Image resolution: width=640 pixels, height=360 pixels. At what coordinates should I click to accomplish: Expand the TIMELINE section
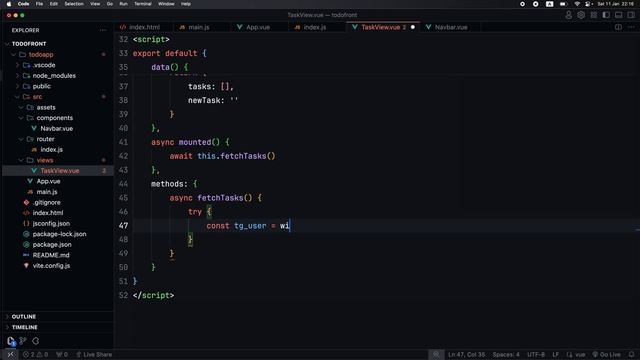pyautogui.click(x=24, y=327)
